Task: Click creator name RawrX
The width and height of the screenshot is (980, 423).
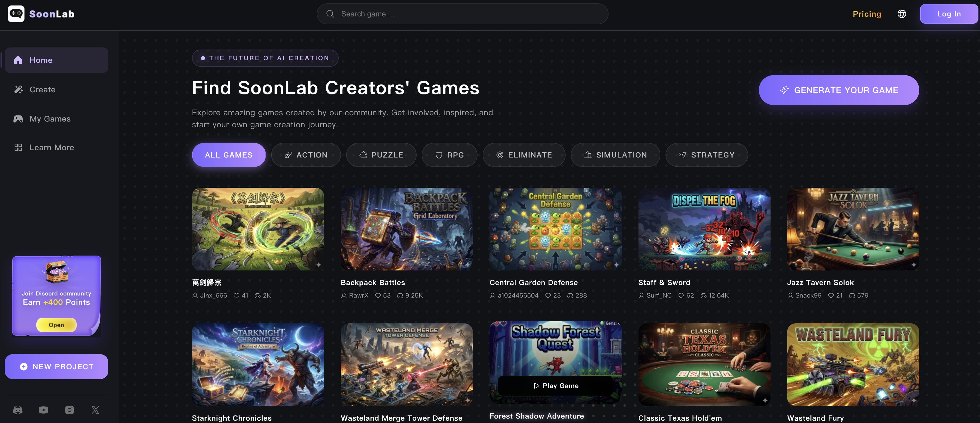Action: pos(358,295)
